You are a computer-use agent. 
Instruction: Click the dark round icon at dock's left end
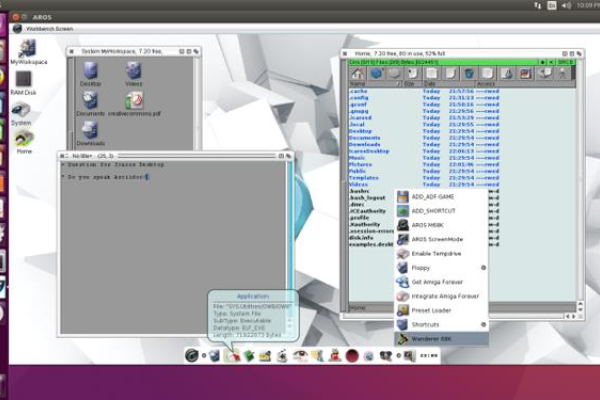[x=191, y=356]
